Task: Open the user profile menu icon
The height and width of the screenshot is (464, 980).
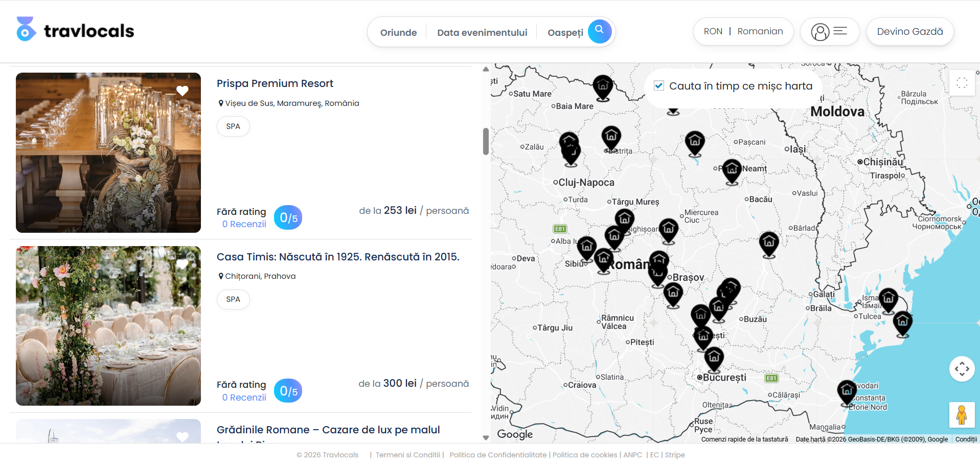Action: [x=829, y=32]
